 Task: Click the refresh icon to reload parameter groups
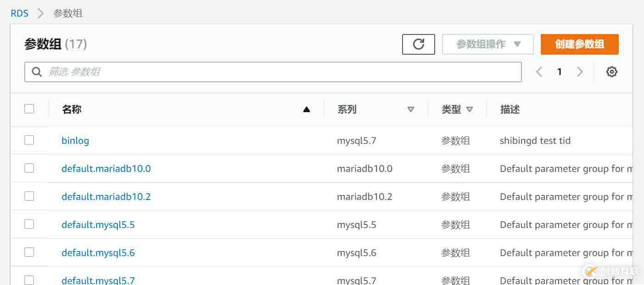pos(418,44)
